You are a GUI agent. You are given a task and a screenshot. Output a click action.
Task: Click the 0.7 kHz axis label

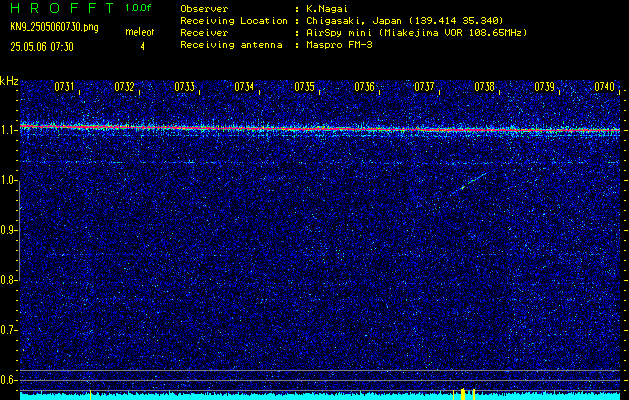tap(9, 330)
